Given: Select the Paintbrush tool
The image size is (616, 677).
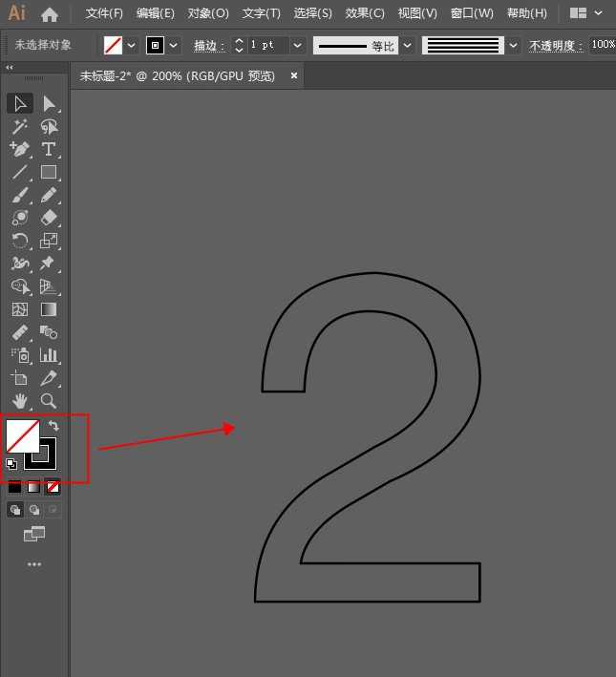Looking at the screenshot, I should pos(19,195).
